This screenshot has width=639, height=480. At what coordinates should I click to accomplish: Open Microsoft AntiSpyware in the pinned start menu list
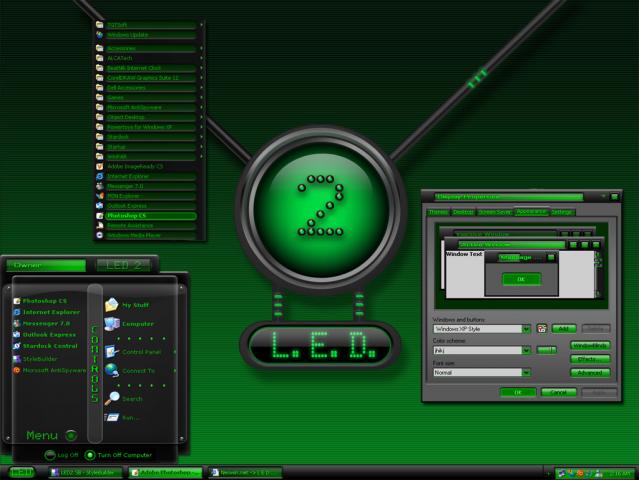(50, 370)
